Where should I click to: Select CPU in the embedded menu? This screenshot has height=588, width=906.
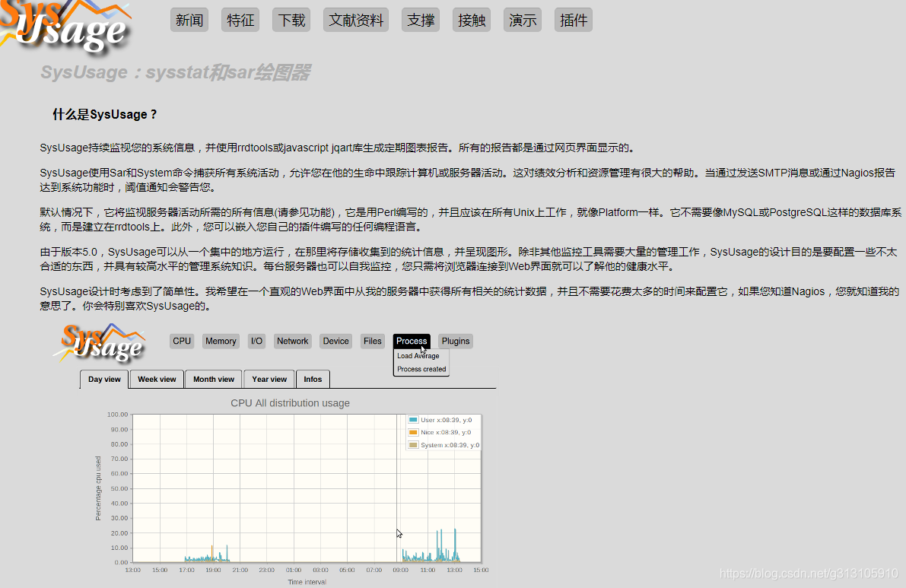coord(182,342)
